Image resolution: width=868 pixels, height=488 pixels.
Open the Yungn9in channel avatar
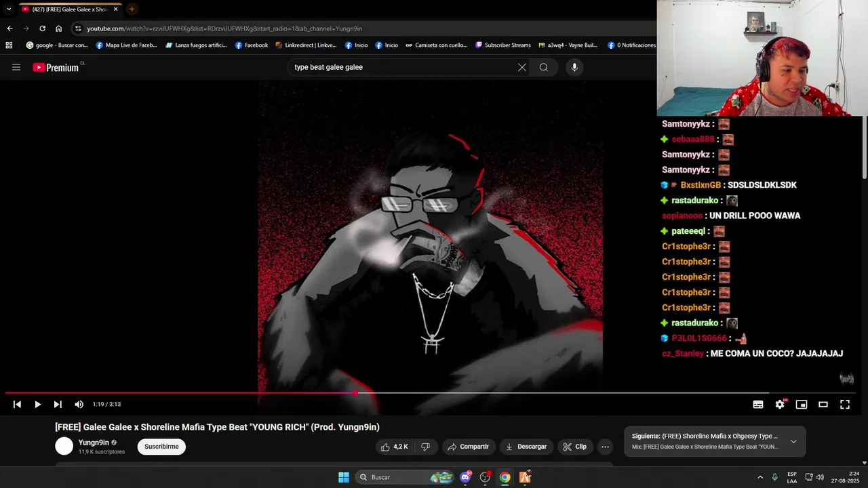point(64,446)
